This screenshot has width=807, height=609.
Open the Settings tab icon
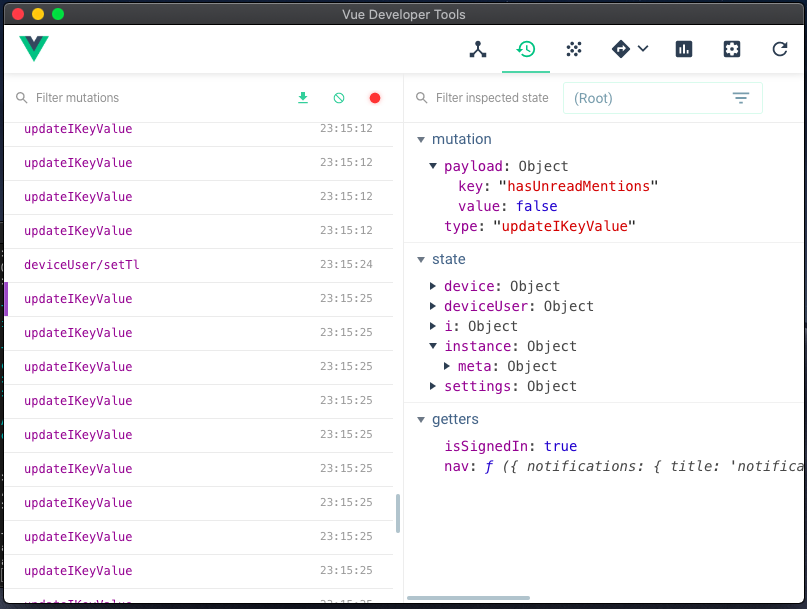[731, 49]
